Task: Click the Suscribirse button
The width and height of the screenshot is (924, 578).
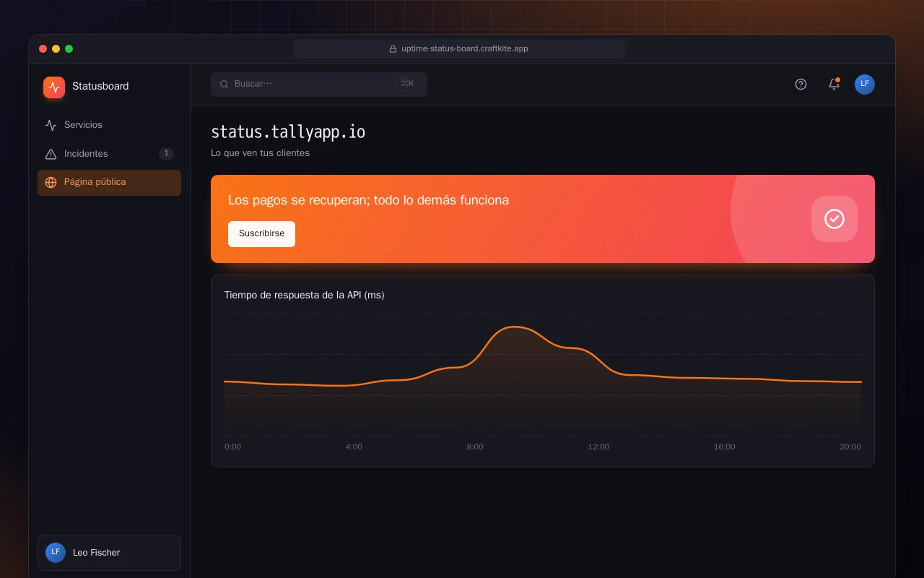Action: (x=261, y=234)
